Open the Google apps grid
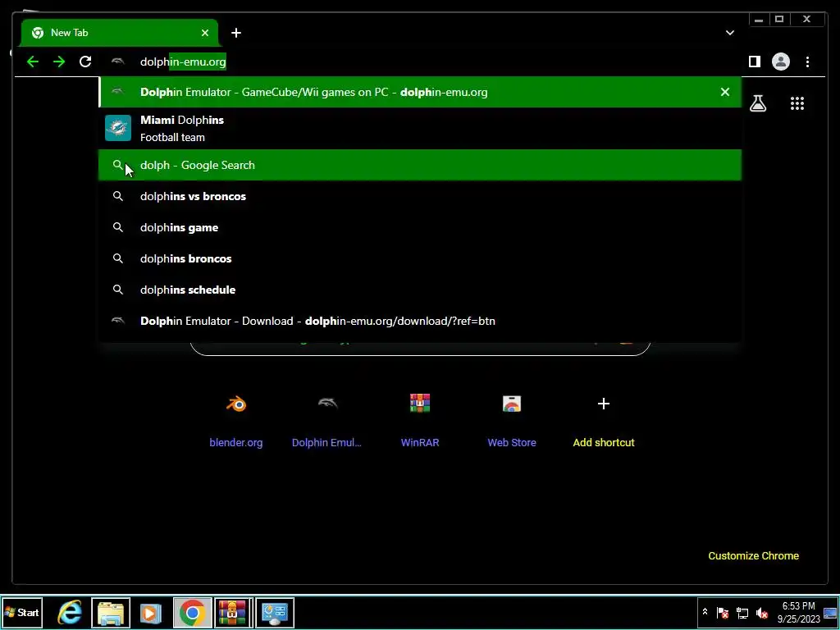The height and width of the screenshot is (630, 840). point(797,103)
